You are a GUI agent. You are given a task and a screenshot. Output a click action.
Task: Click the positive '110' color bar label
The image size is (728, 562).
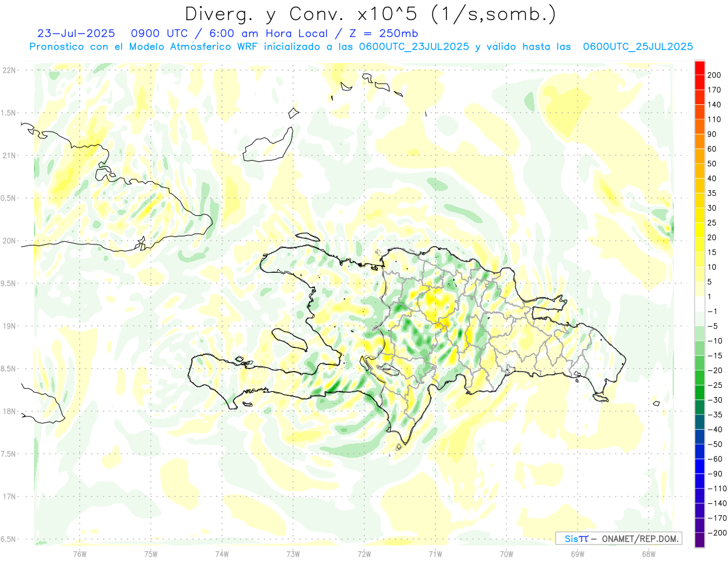pos(714,119)
